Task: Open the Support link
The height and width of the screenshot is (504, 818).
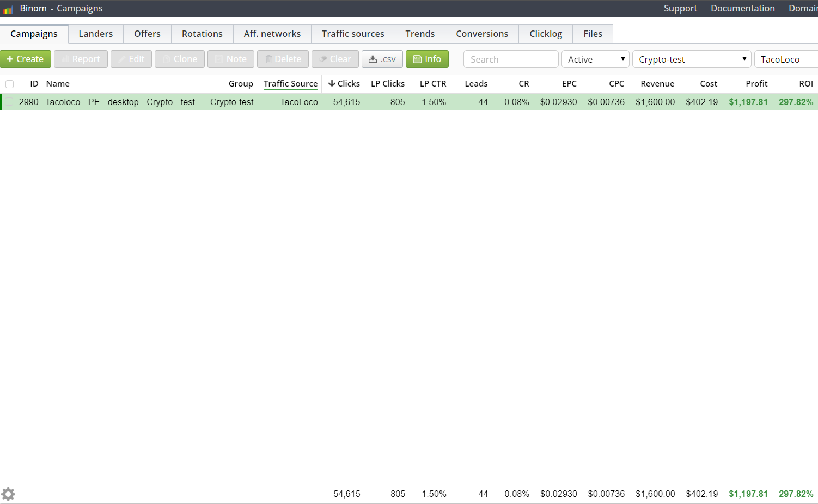Action: pyautogui.click(x=680, y=8)
